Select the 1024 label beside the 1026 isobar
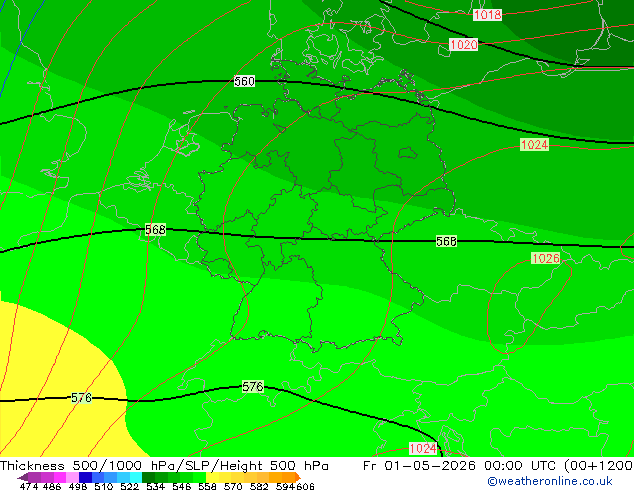The image size is (634, 490). point(535,144)
